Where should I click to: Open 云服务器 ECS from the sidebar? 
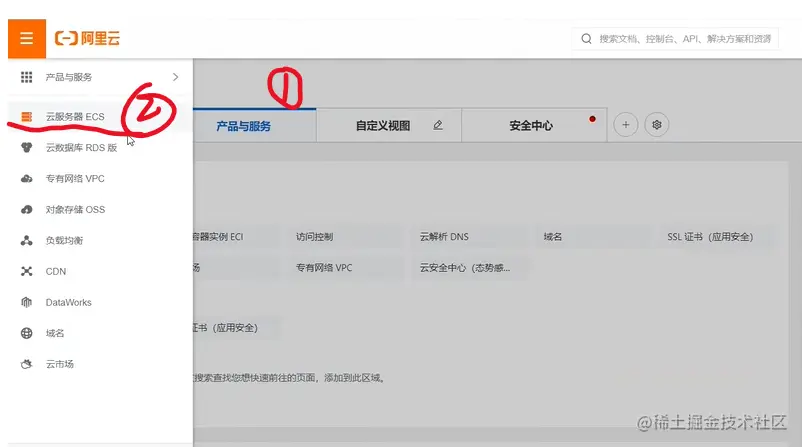(100, 117)
